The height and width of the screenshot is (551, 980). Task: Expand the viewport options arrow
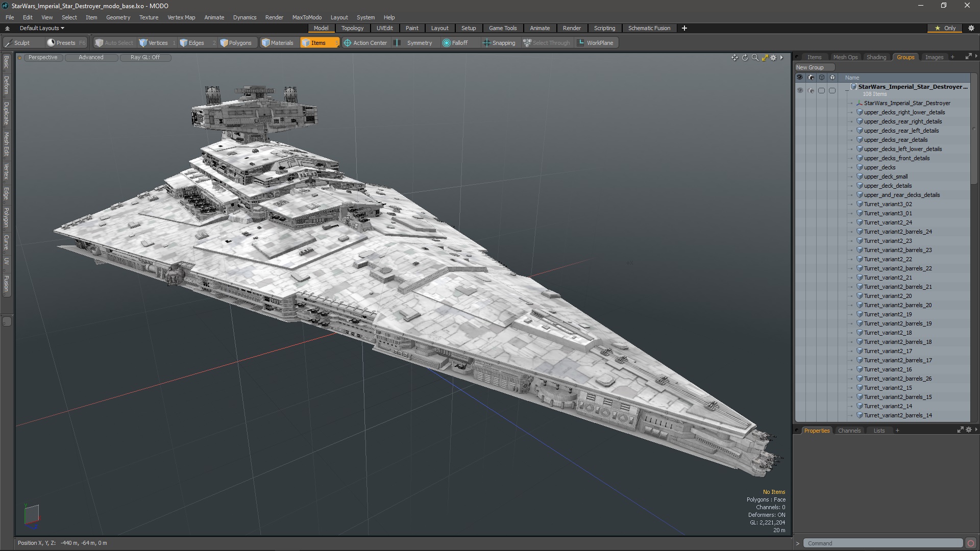coord(781,58)
